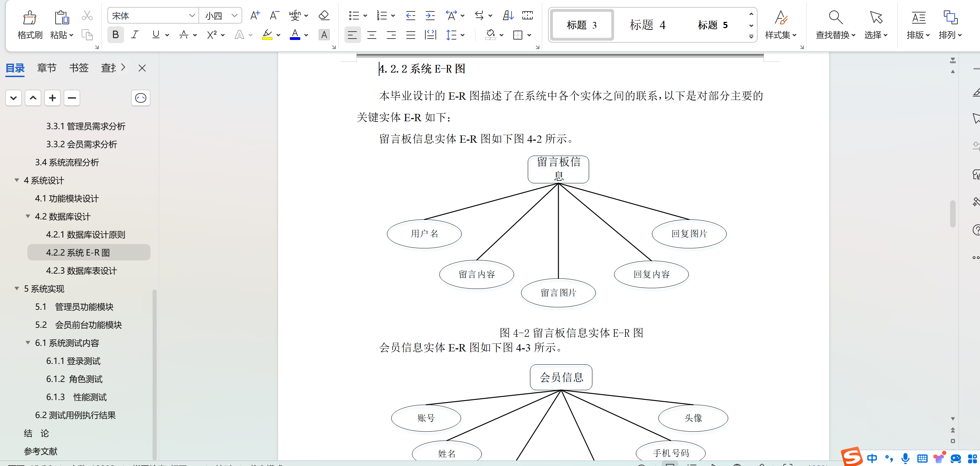Click the Clear Formatting eraser icon
Viewport: 980px width, 466px height.
[324, 16]
